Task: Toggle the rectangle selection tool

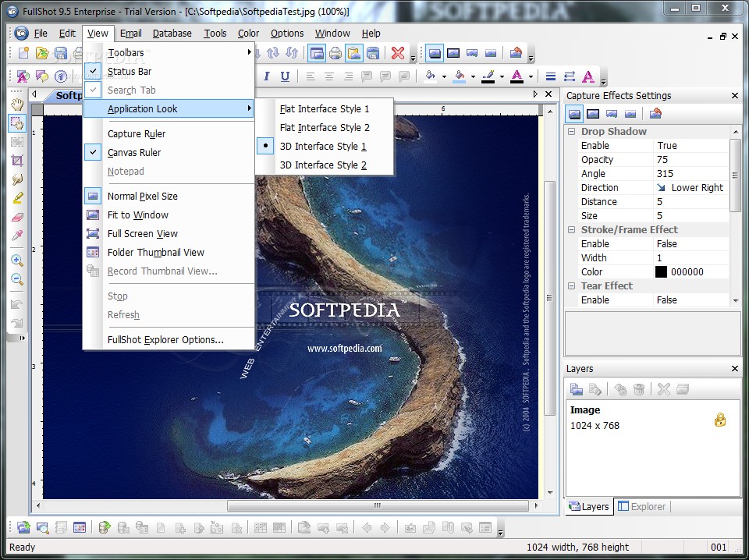Action: coord(17,123)
